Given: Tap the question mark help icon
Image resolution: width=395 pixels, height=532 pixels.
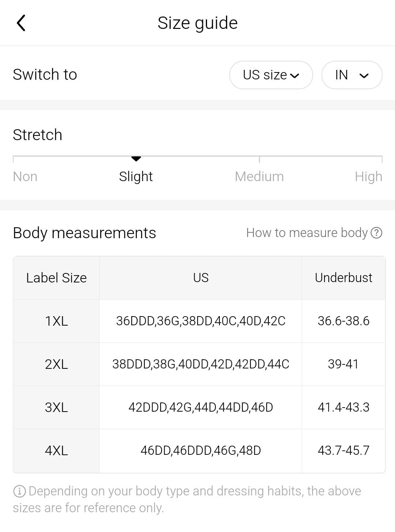Looking at the screenshot, I should [x=376, y=233].
